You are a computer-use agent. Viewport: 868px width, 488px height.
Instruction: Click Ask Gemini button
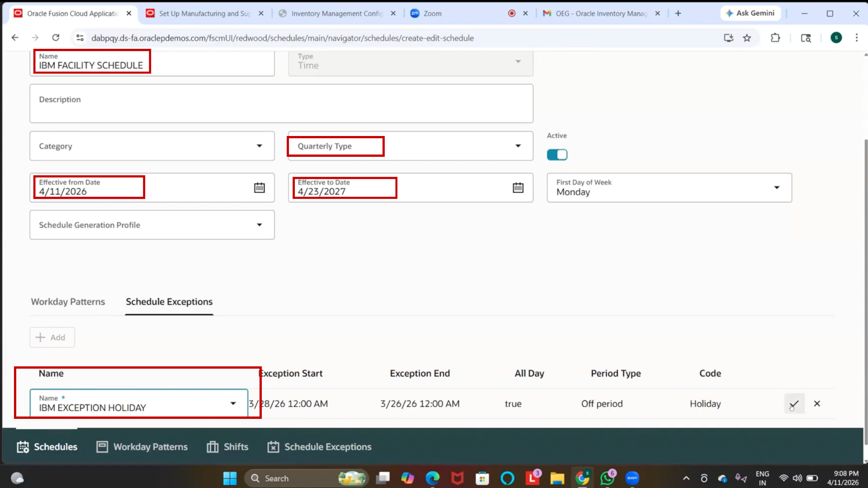[x=750, y=14]
